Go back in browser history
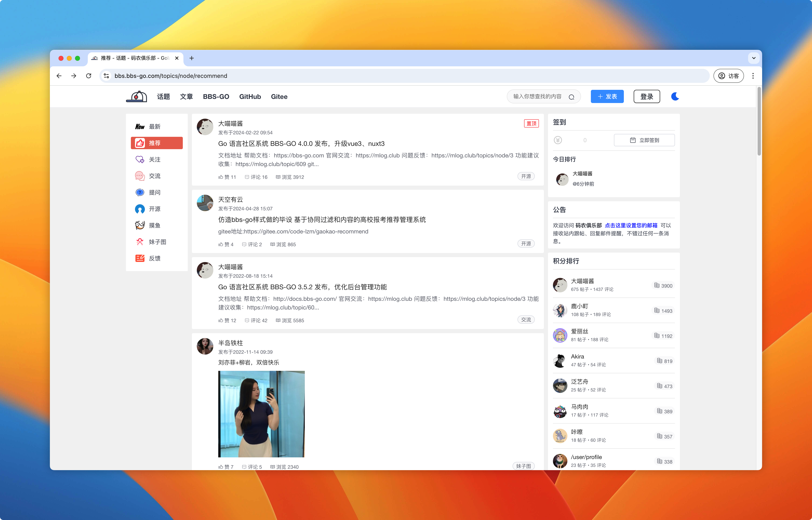 [59, 76]
